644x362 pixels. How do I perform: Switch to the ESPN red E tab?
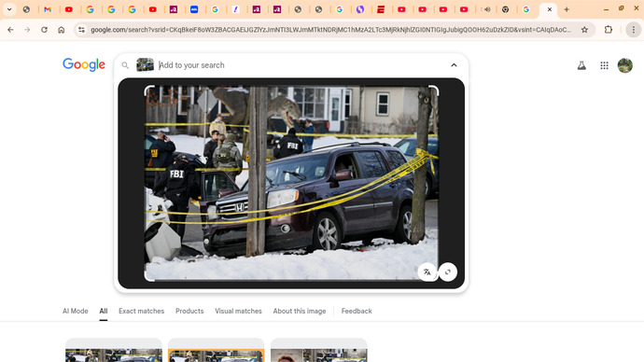381,9
